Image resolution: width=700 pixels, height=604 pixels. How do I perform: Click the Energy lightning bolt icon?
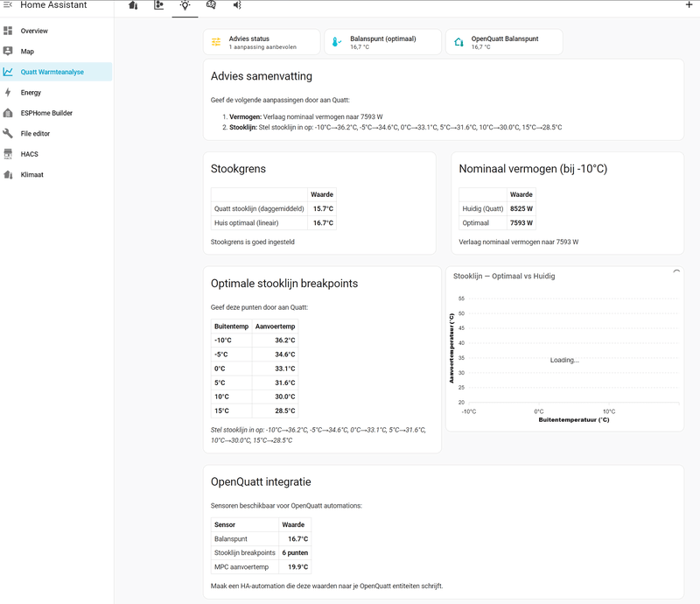tap(8, 93)
